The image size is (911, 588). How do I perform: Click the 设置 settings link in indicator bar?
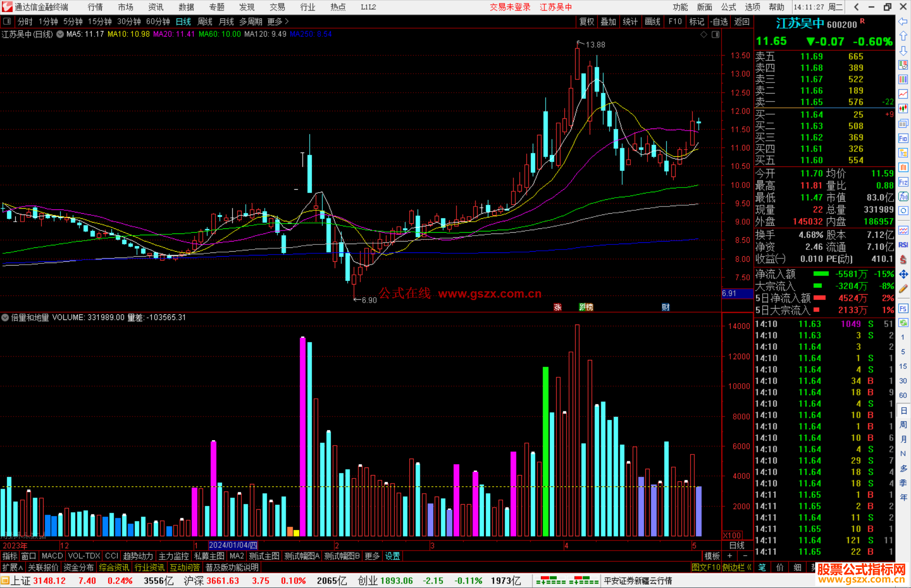pos(392,556)
